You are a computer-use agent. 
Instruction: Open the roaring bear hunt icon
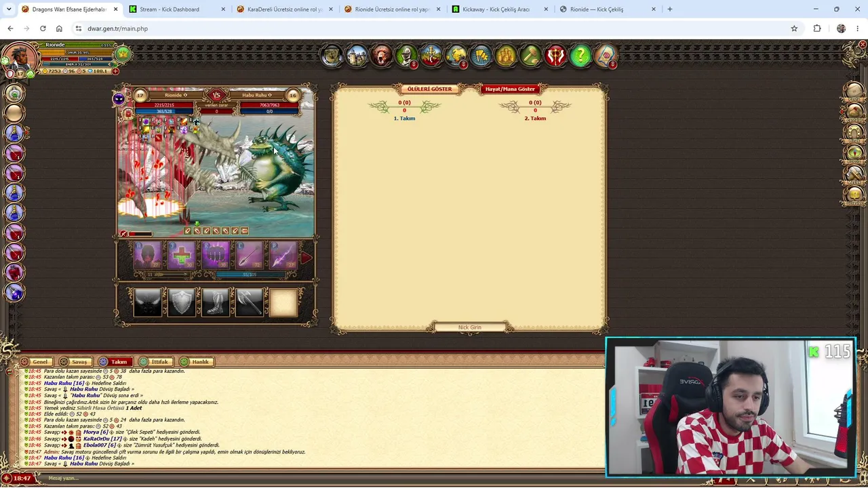tap(382, 56)
